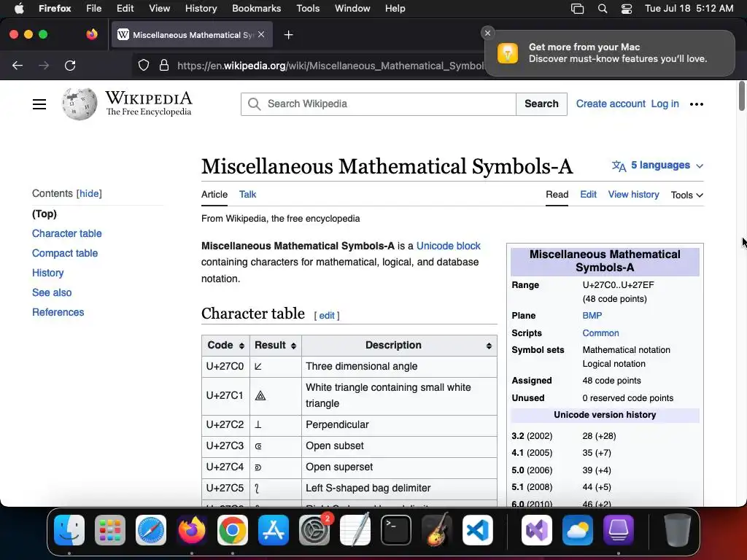Launch GarageBand from the dock

[x=437, y=530]
